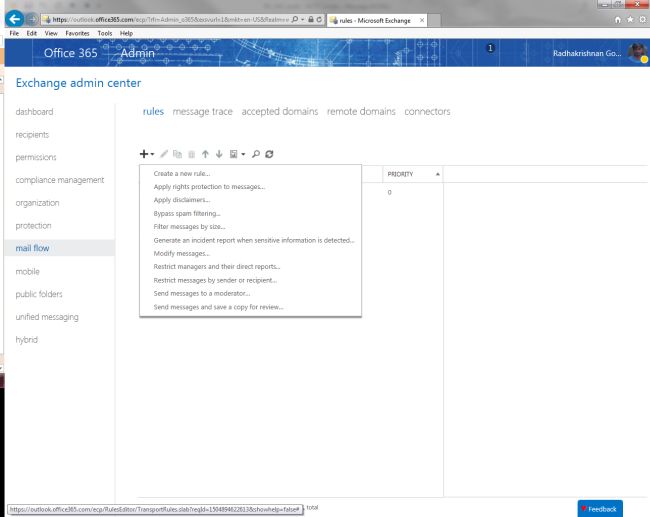Click the address bar search magnifier icon

pos(295,19)
